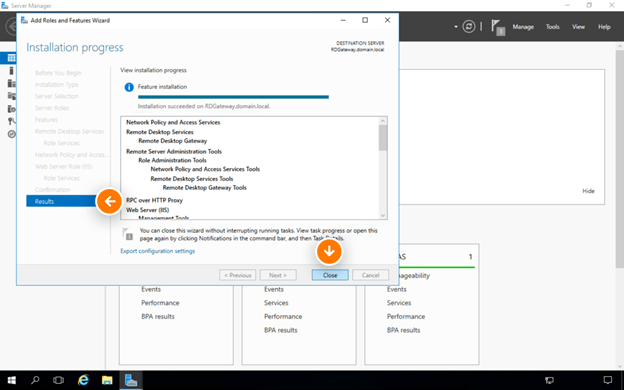Open the Notifications flag icon
The image size is (624, 390).
[497, 27]
